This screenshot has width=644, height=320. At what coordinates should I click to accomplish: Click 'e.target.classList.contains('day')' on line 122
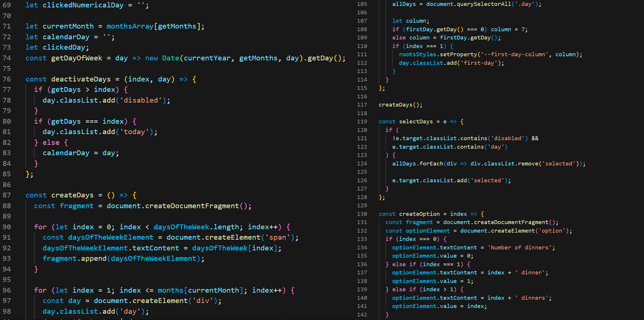tap(450, 147)
